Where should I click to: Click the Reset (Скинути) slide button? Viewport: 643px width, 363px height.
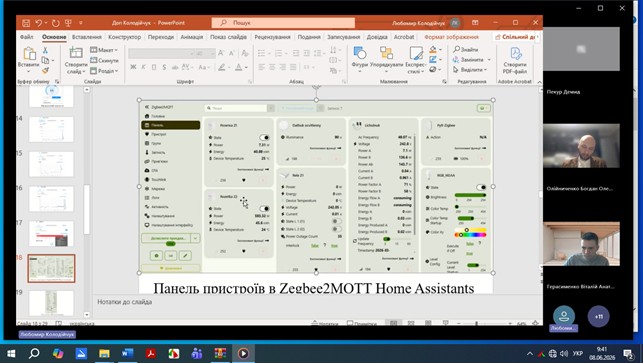coord(105,60)
